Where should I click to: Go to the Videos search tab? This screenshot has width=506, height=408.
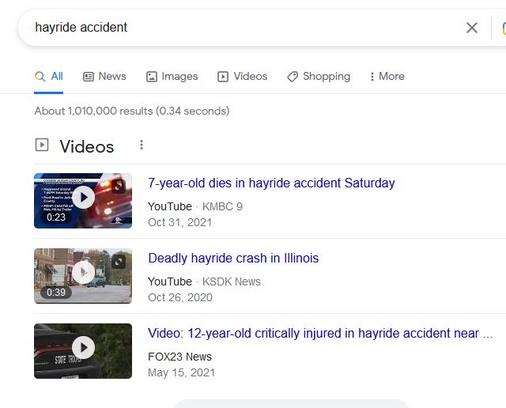(242, 76)
